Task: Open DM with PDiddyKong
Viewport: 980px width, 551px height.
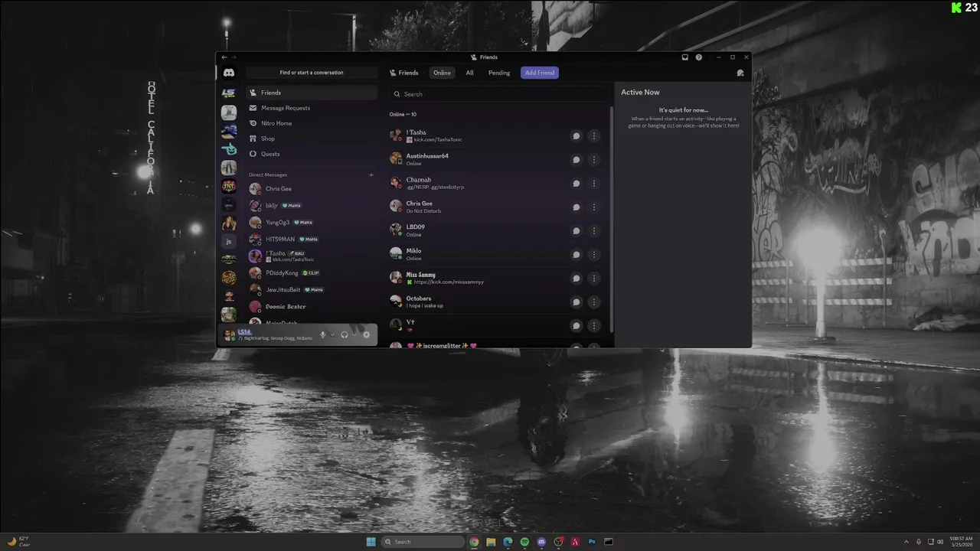Action: [x=312, y=273]
